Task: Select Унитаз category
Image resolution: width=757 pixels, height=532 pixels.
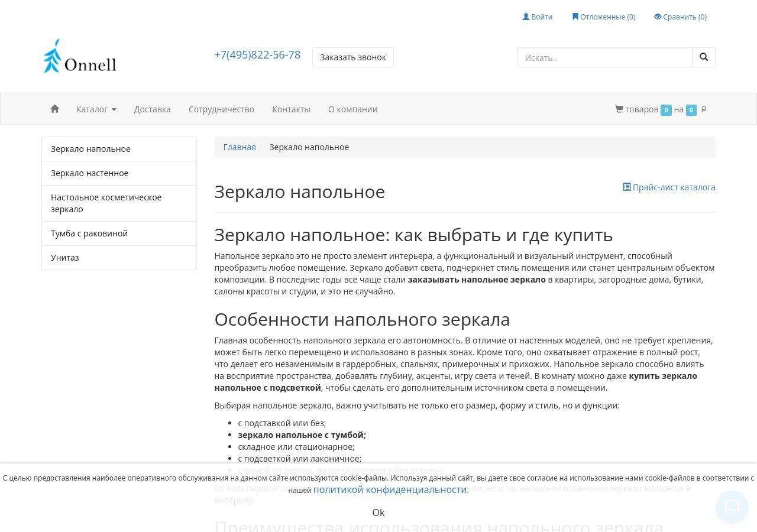Action: 119,258
